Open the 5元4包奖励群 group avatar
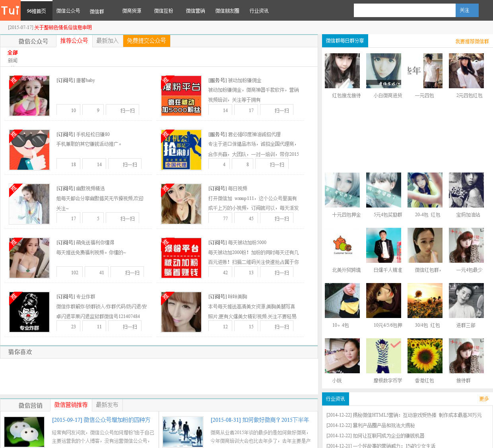The image size is (493, 448). [384, 190]
